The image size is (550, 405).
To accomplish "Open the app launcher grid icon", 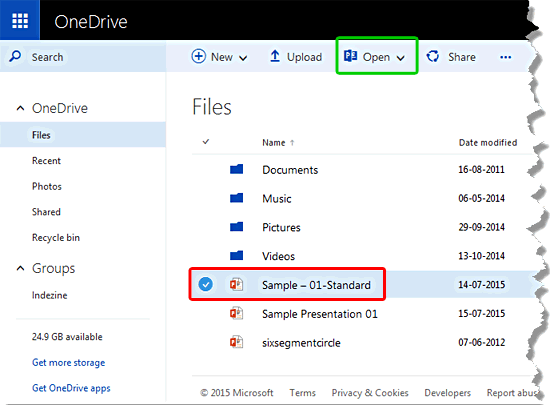I will tap(20, 21).
